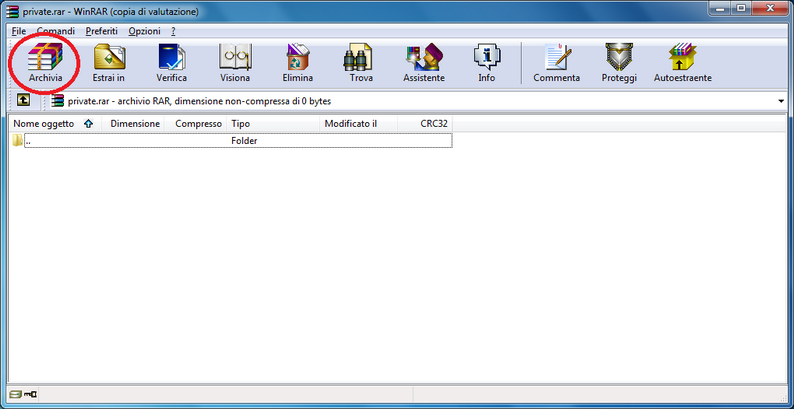This screenshot has width=794, height=409.
Task: Close the WinRAR window
Action: tap(770, 9)
